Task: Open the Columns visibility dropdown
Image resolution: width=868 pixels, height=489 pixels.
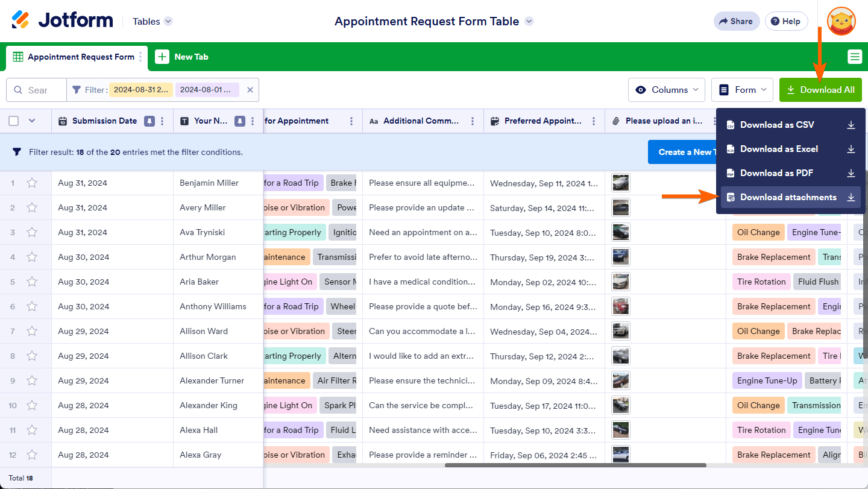Action: (666, 90)
